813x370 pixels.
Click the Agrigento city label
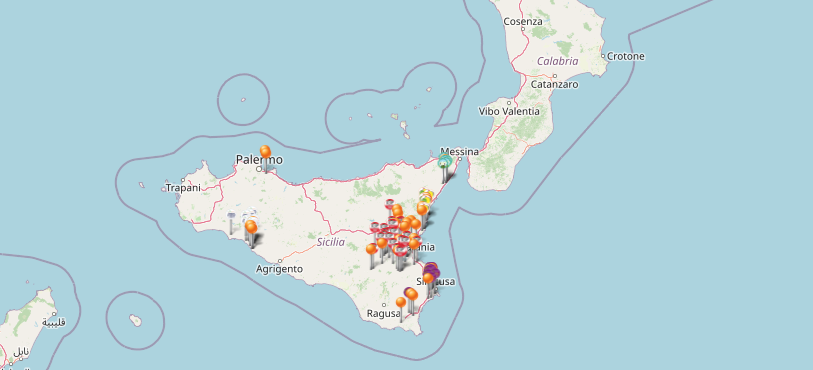(x=279, y=269)
